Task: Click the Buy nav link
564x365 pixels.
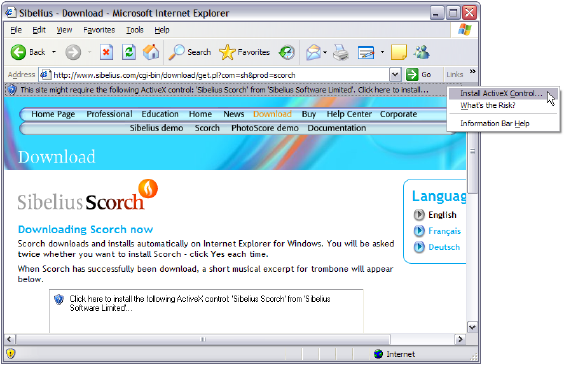Action: pos(309,114)
